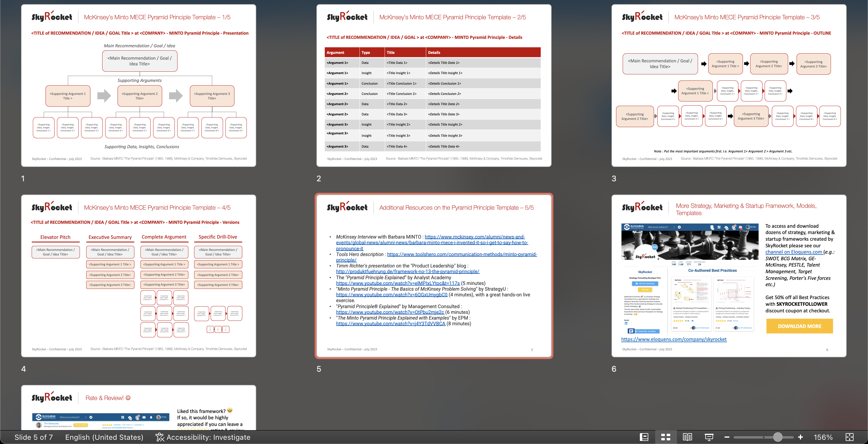Switch to Normal view icon
This screenshot has height=444, width=868.
(x=644, y=437)
